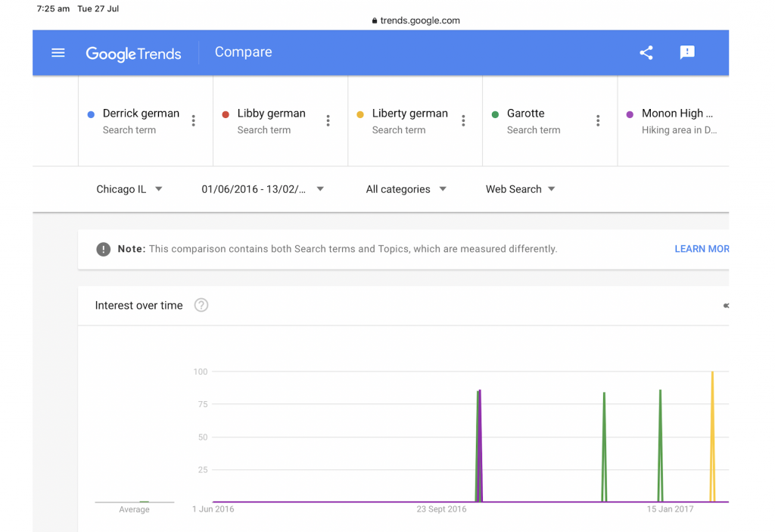
Task: Open the hamburger main menu
Action: point(58,53)
